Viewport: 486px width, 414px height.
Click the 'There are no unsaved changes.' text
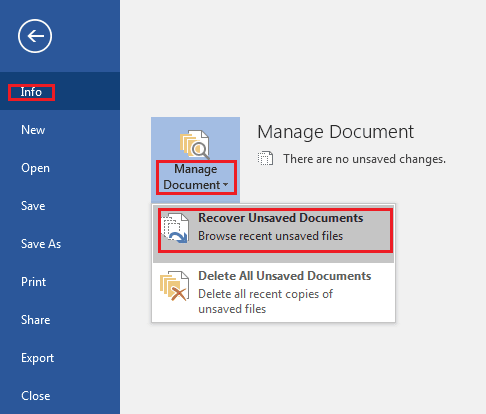(x=364, y=159)
